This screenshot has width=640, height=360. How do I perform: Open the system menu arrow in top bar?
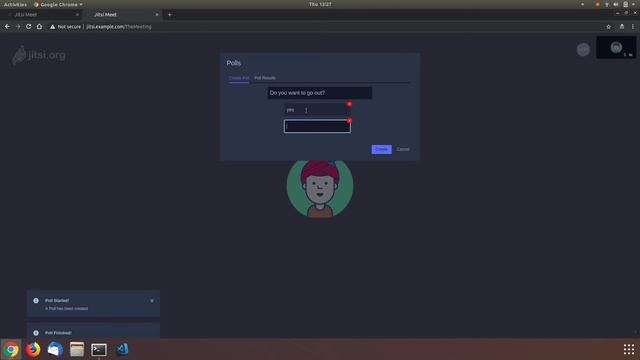tap(633, 4)
